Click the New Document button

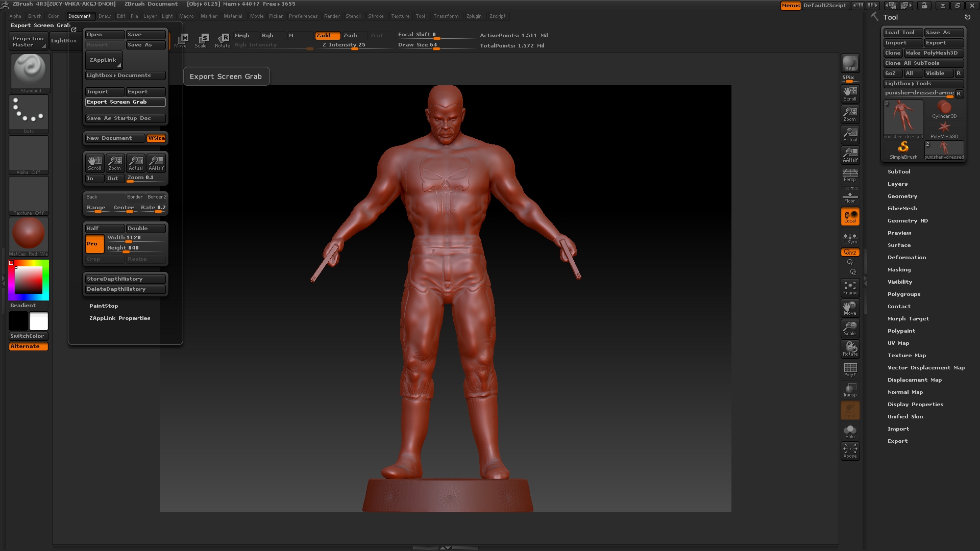click(x=115, y=138)
